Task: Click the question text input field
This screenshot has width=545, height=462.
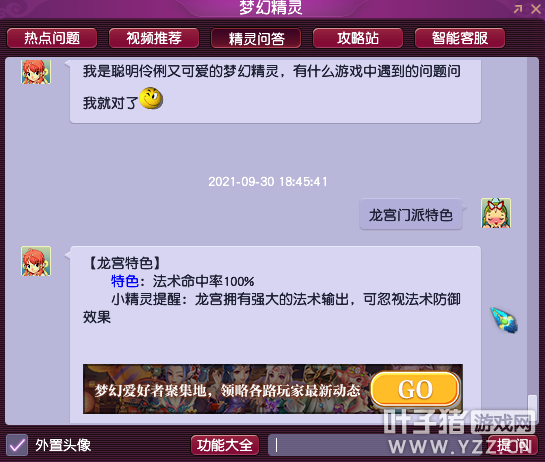Action: [375, 445]
